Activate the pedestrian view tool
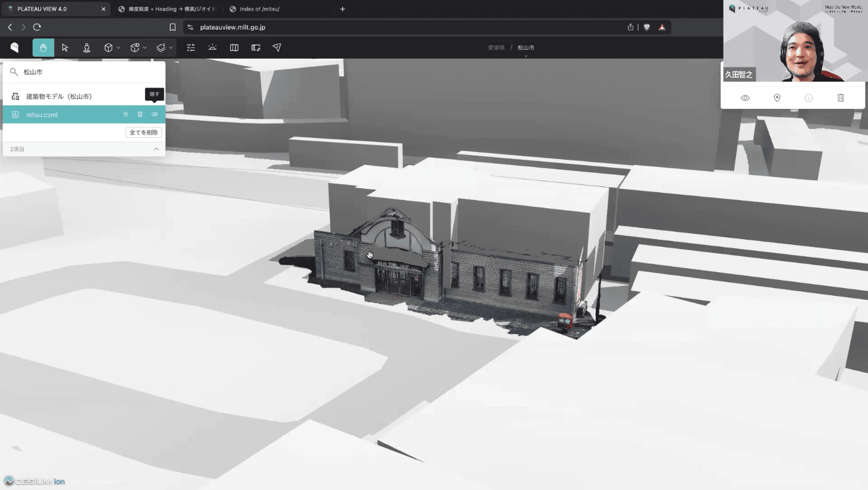 (87, 48)
